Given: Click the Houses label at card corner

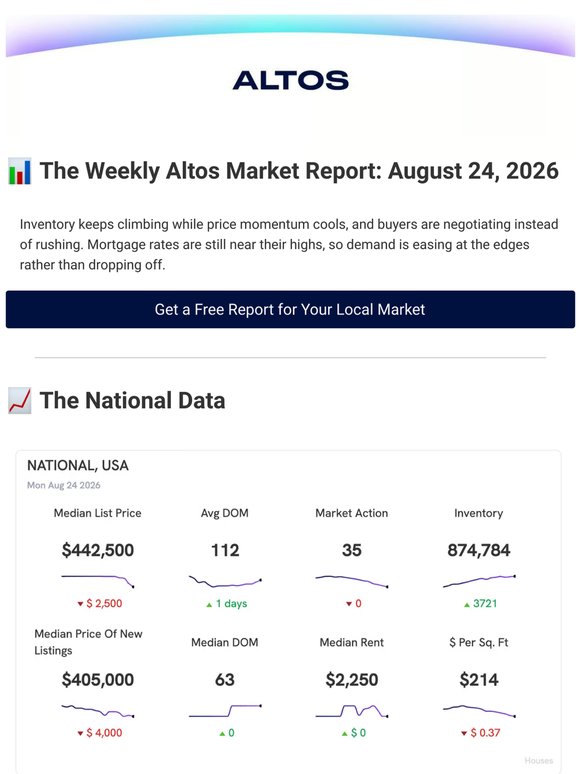Looking at the screenshot, I should [x=539, y=761].
